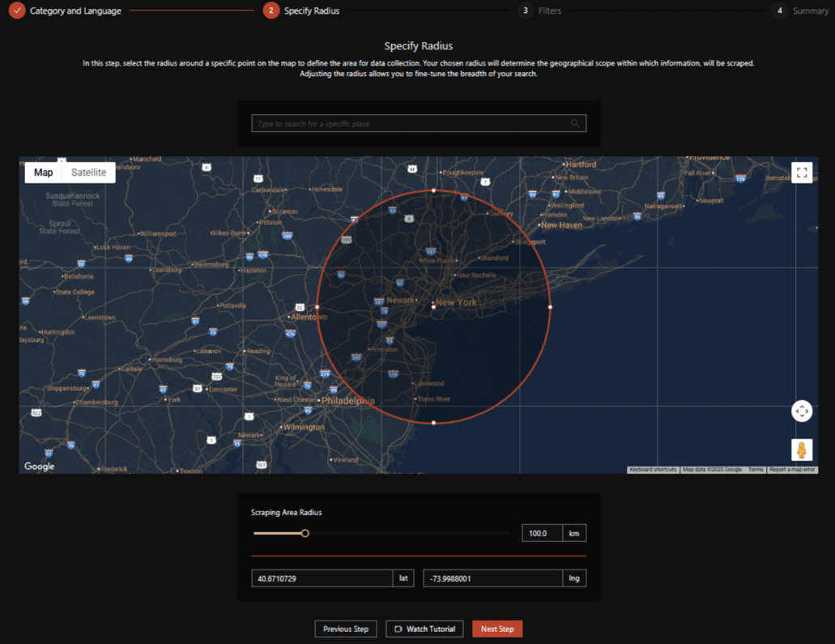Click the Next Step button
Screen dimensions: 835x644
point(497,629)
